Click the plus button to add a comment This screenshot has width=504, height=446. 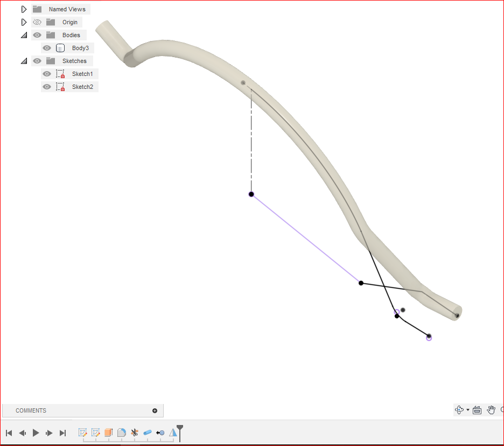coord(155,410)
